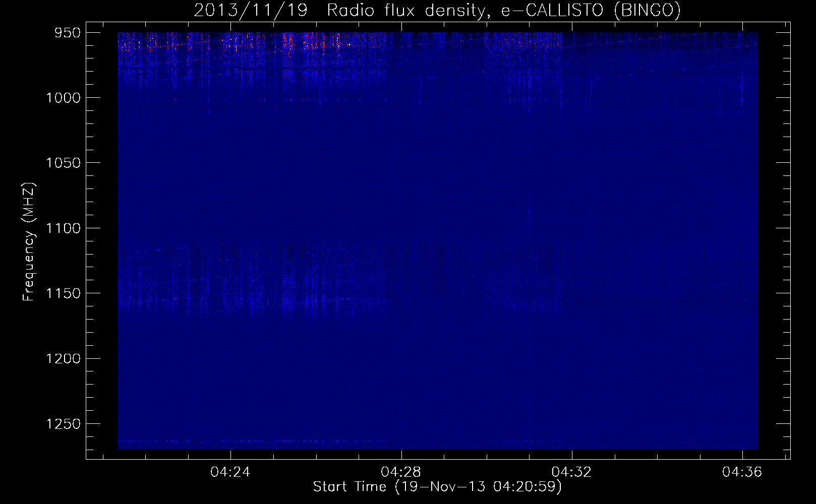Click the 04:36 time axis label
Viewport: 816px width, 504px height.
coord(742,472)
